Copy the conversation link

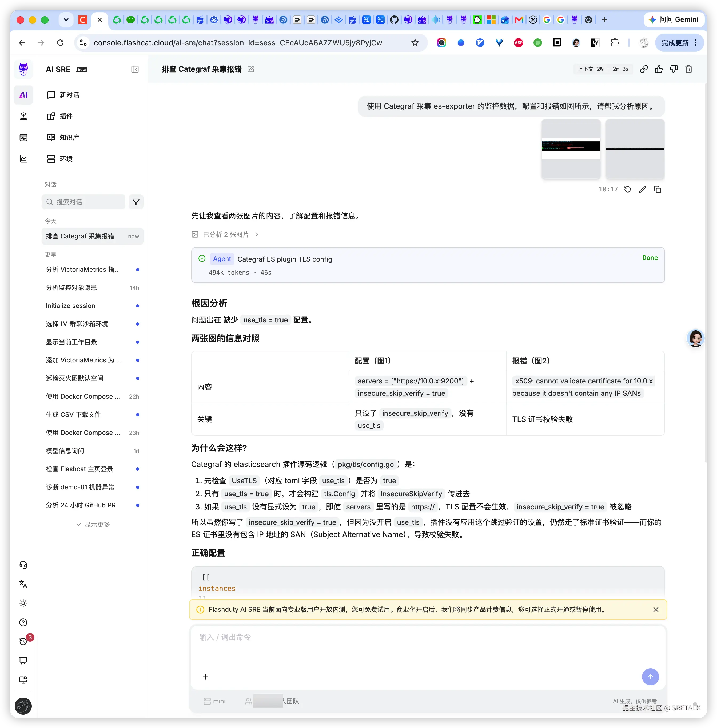click(x=644, y=69)
